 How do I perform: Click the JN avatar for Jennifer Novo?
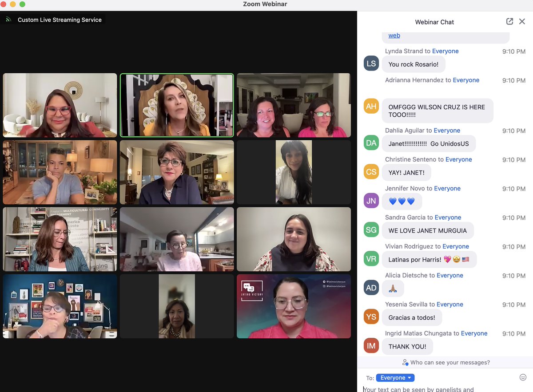[371, 201]
